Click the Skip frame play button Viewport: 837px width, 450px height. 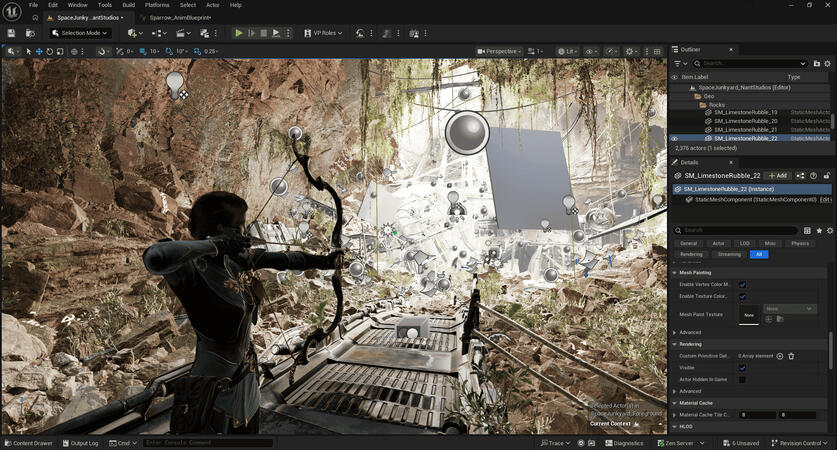pyautogui.click(x=251, y=33)
